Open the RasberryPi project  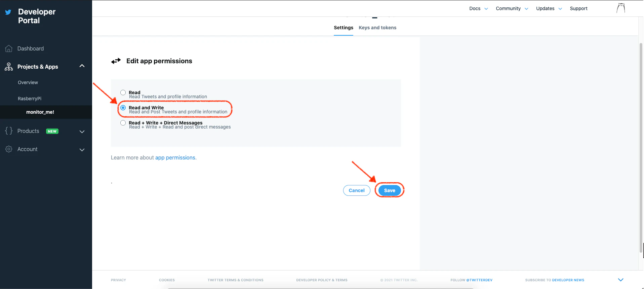coord(30,99)
